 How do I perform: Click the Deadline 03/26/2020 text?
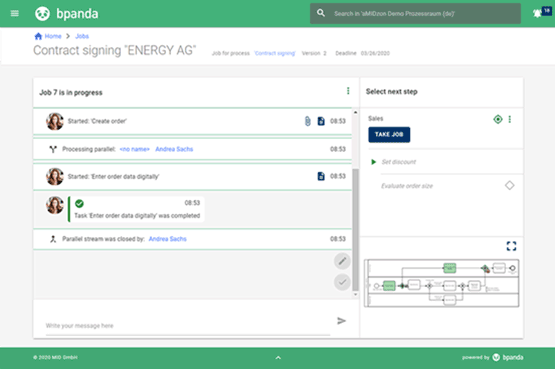tap(362, 53)
